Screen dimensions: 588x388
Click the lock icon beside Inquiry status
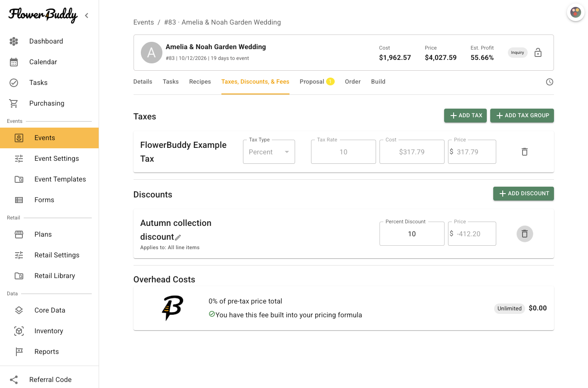(538, 53)
